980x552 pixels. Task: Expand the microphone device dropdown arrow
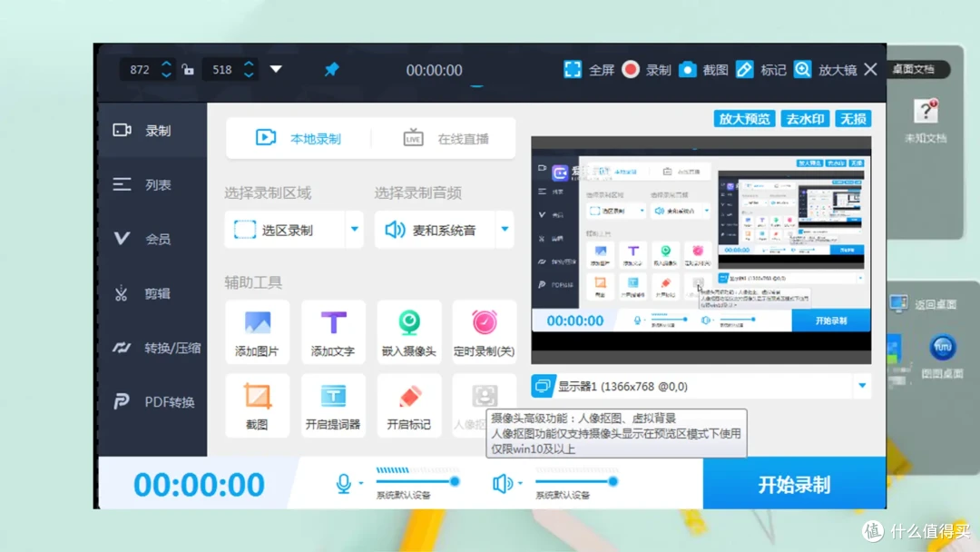[361, 483]
